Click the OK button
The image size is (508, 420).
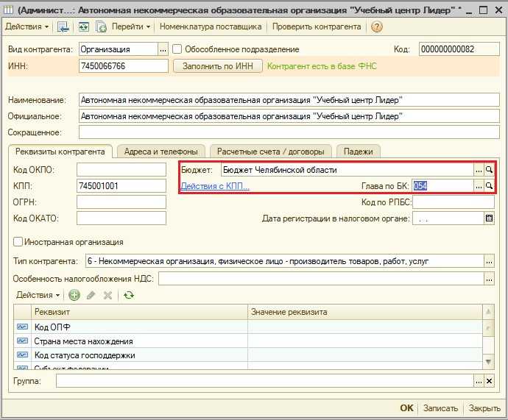pos(406,408)
